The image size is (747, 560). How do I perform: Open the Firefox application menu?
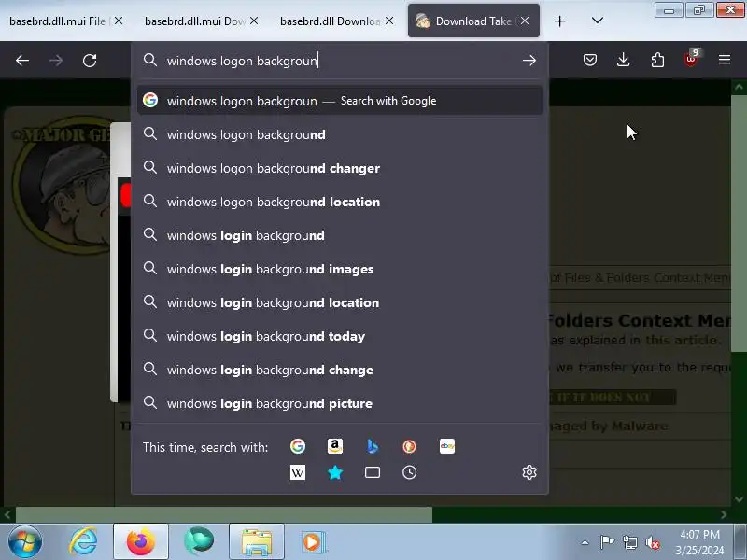click(x=725, y=60)
